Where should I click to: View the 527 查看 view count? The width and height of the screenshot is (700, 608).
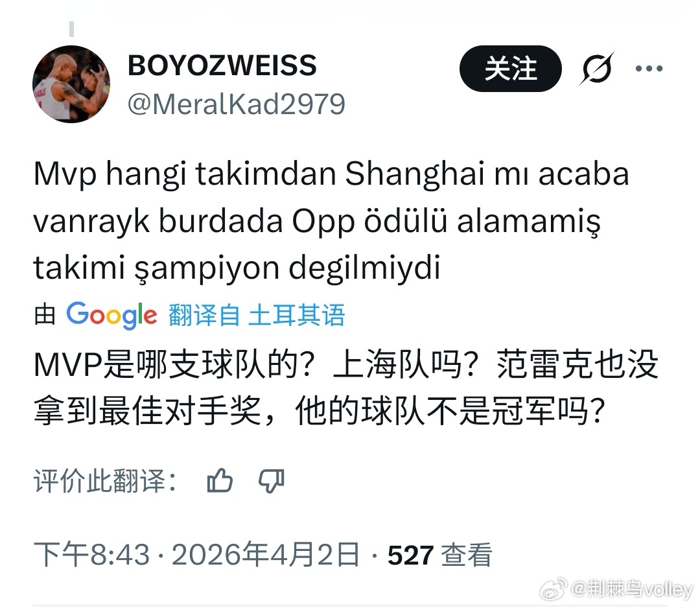click(x=439, y=555)
